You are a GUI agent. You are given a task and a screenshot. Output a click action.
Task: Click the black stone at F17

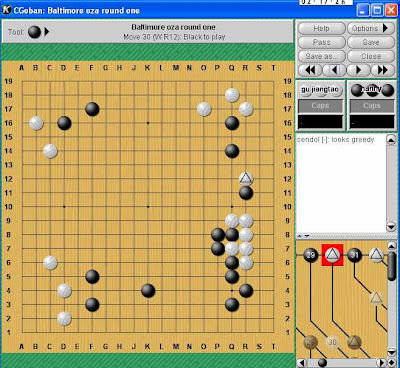[x=92, y=109]
